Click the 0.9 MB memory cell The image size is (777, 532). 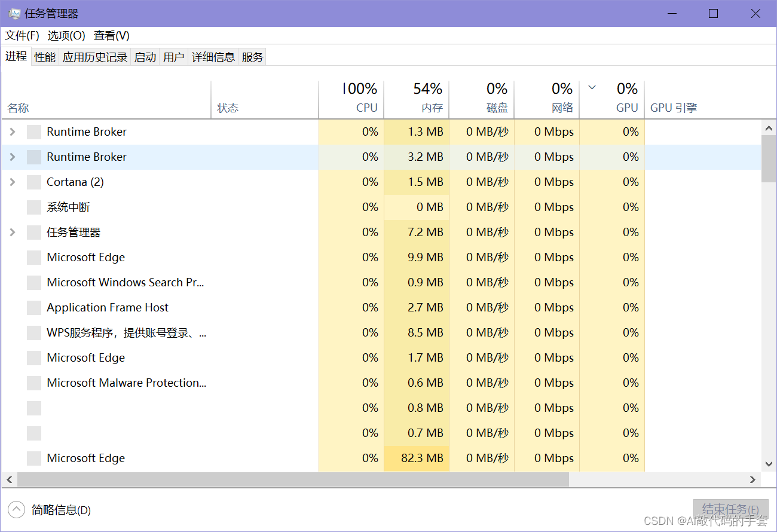(417, 283)
